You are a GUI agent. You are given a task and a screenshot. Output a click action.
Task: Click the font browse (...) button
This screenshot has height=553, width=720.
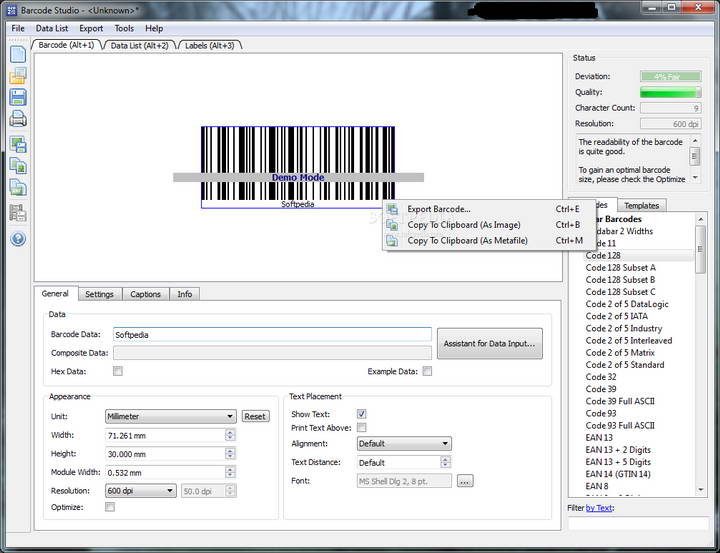click(465, 481)
